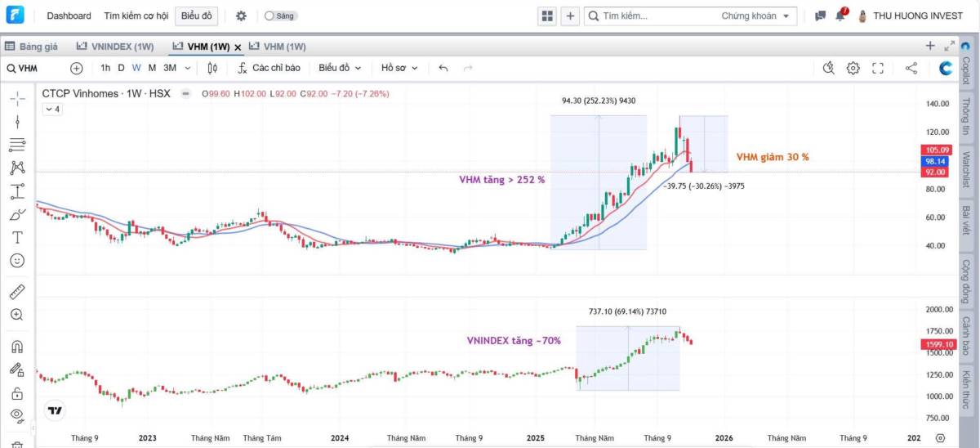980x448 pixels.
Task: Select the Fibonacci drawing tool in left toolbar
Action: pos(17,145)
